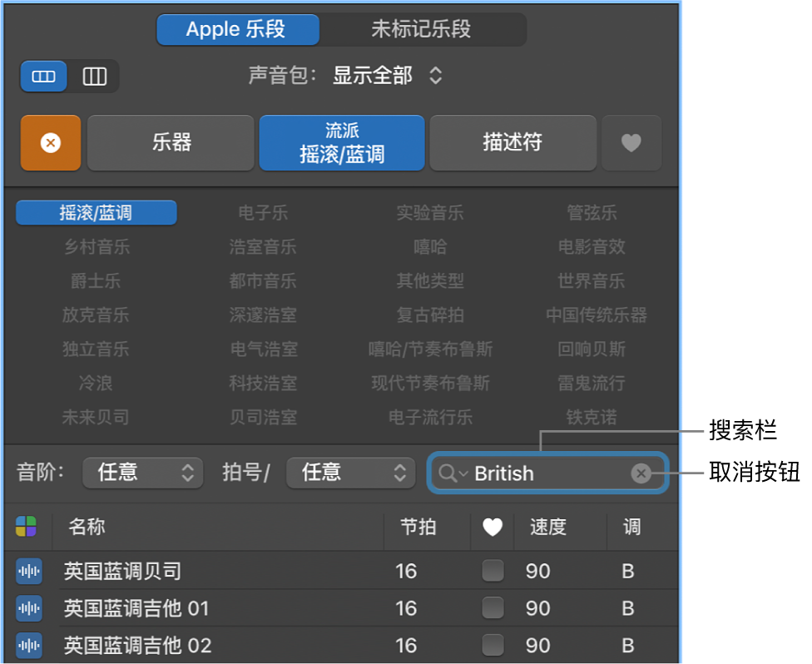Screen dimensions: 812x664
Task: Click the waveform icon beside 英国蓝调吉他 01
Action: click(28, 609)
